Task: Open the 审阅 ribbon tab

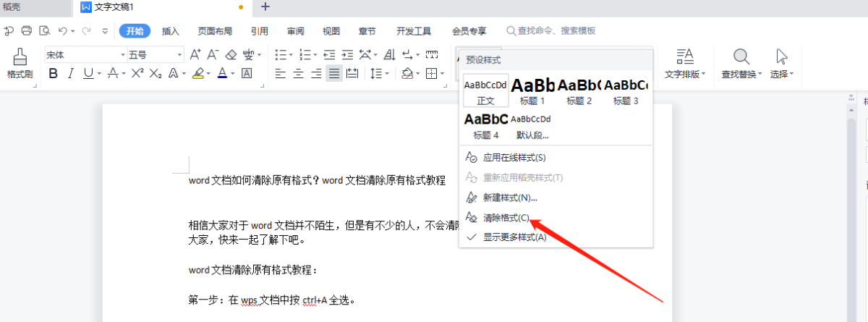Action: [x=295, y=30]
